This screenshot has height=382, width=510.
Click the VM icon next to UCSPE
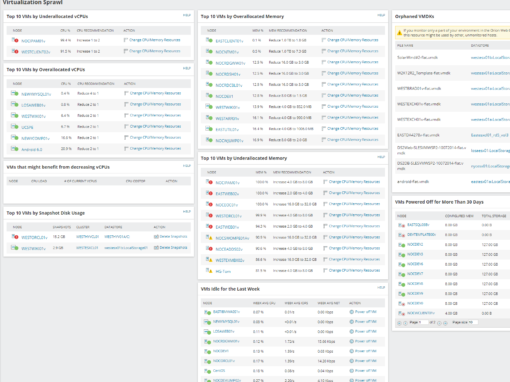click(x=15, y=127)
